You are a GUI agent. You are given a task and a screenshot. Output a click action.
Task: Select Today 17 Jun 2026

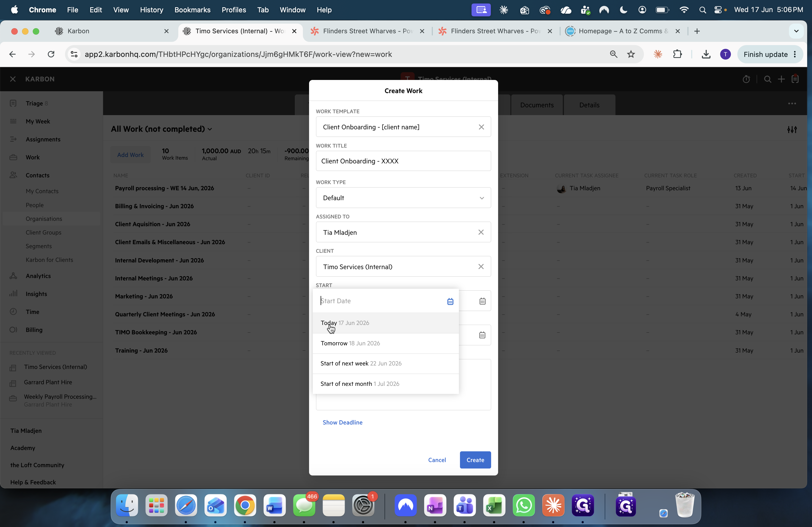[386, 323]
